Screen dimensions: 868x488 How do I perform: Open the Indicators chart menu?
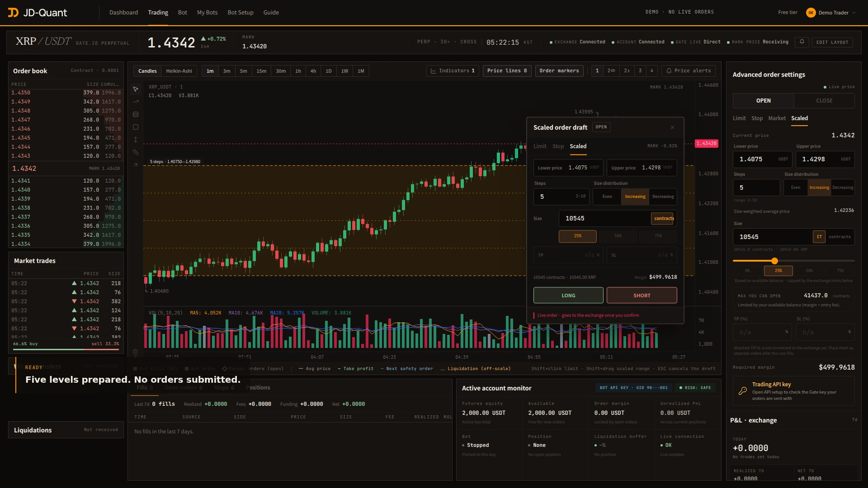click(453, 71)
